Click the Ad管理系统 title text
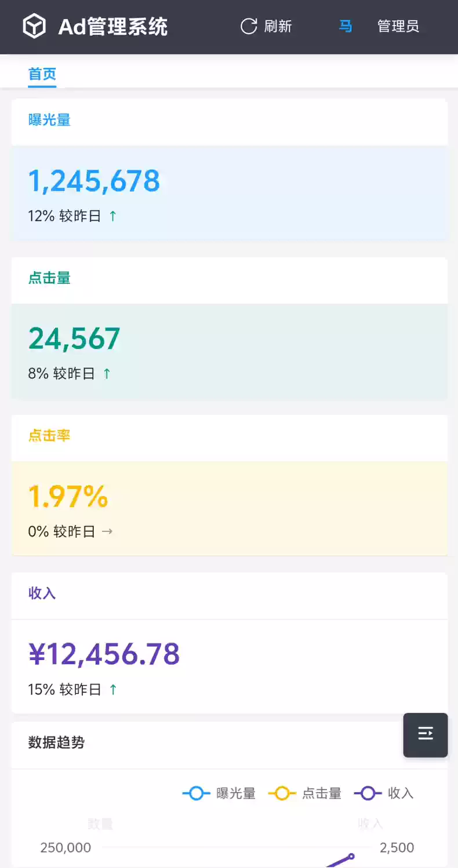The image size is (458, 868). pos(113,27)
